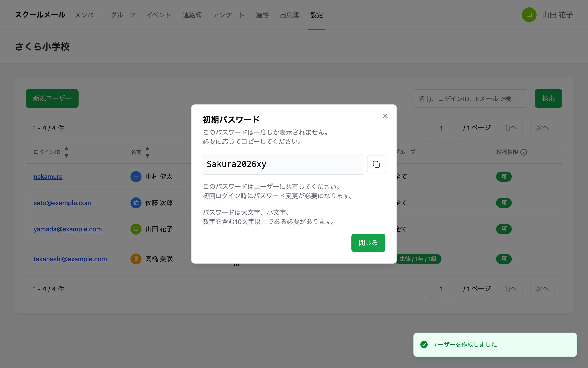This screenshot has width=588, height=368.
Task: Click the top page number field
Action: tap(444, 128)
